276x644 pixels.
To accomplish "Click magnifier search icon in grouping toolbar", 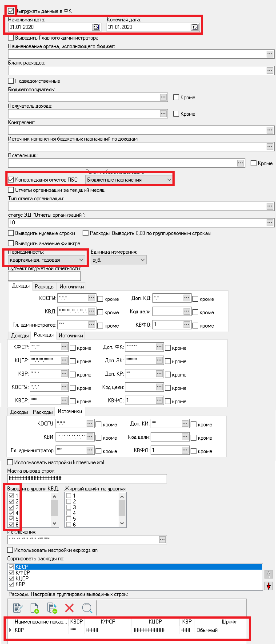I will 87,608.
